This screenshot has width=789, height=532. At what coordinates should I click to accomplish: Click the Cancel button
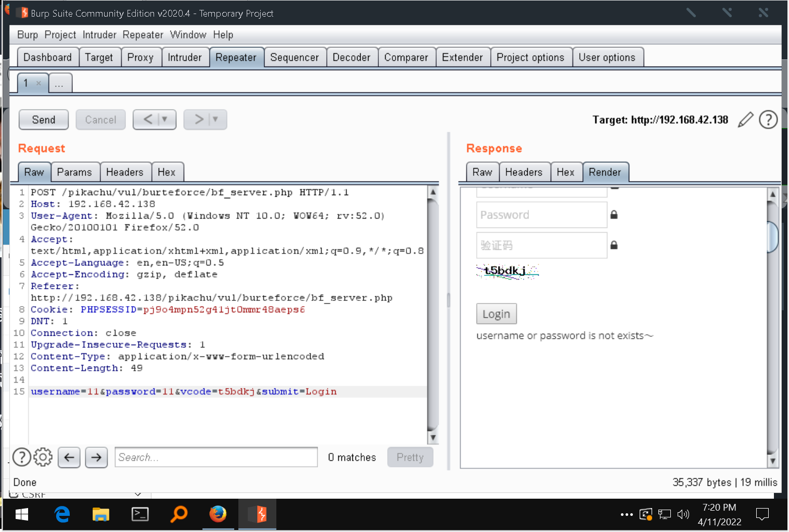point(100,120)
